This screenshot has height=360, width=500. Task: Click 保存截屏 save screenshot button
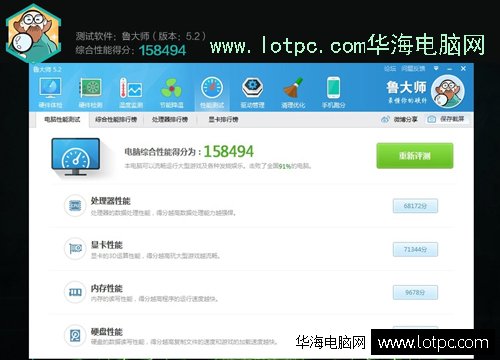[x=446, y=119]
